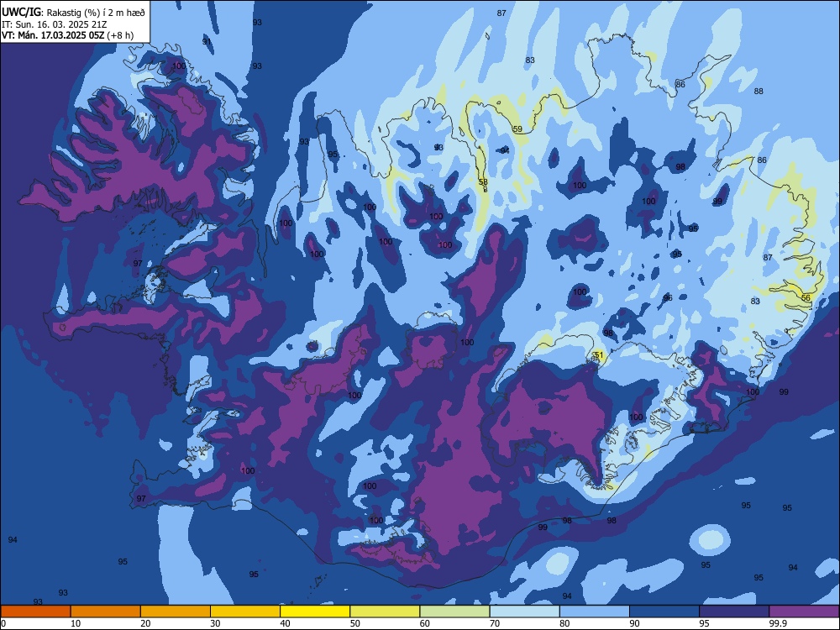
Task: Click the dark navy 95–99.9 legend swatch
Action: [734, 612]
